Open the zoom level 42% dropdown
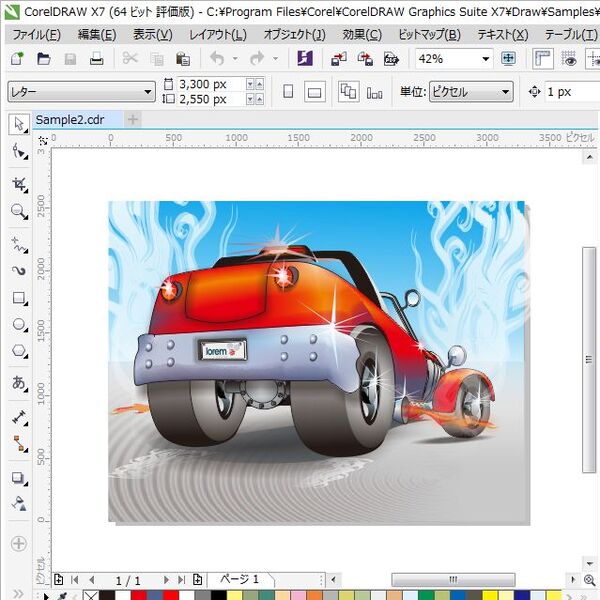The height and width of the screenshot is (600, 600). [x=486, y=59]
